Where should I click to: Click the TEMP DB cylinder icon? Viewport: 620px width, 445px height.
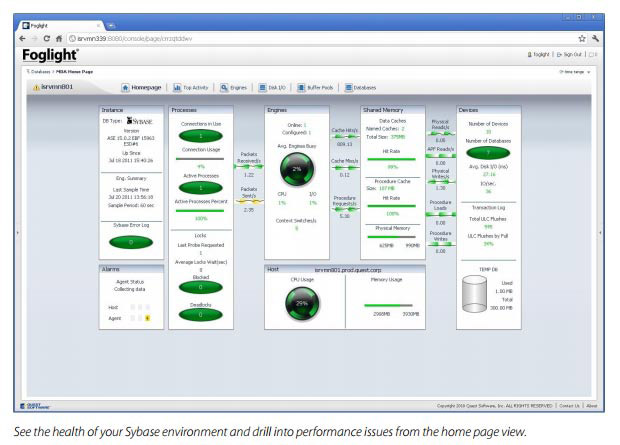(x=474, y=295)
